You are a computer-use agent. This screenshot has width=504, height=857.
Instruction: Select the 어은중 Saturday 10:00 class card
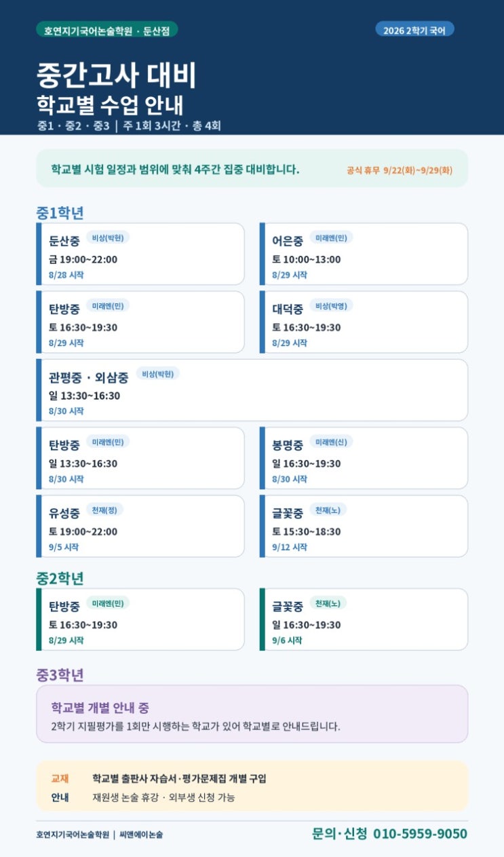(364, 254)
